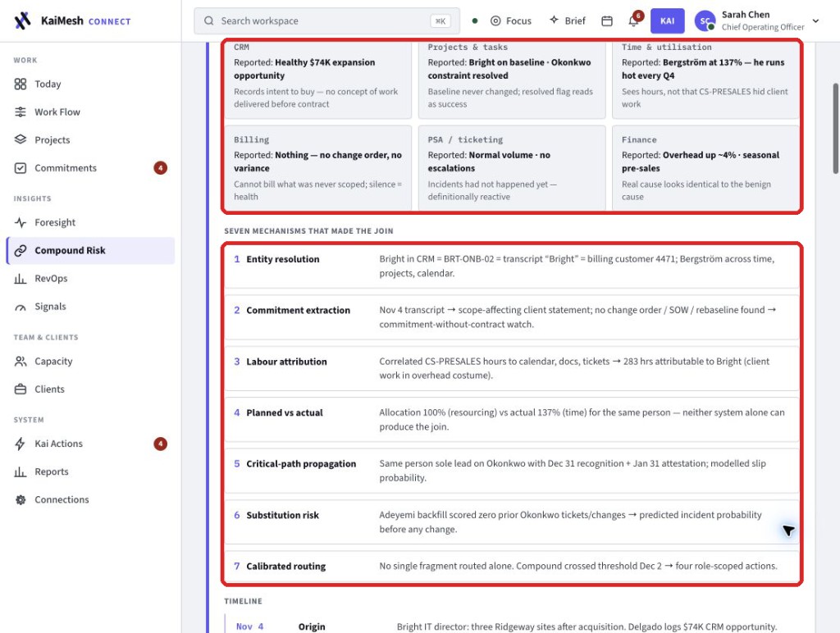The height and width of the screenshot is (633, 840).
Task: Click the Focus target icon
Action: tap(495, 20)
